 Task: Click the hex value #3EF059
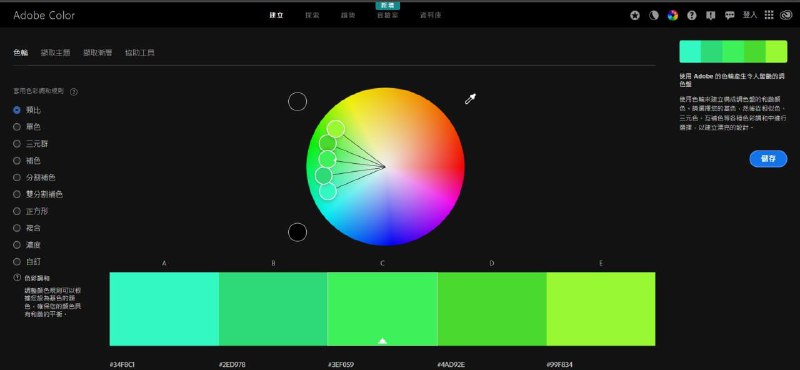[x=341, y=365]
